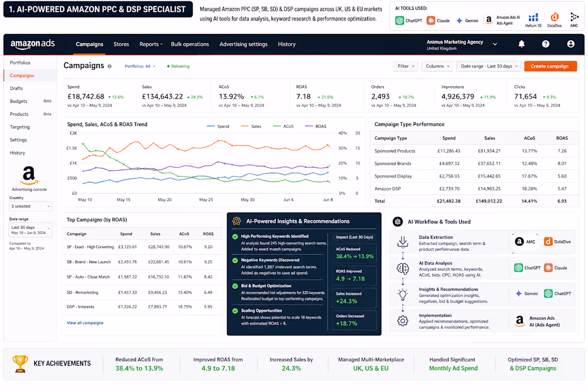
Task: Open the DSP - Interests campaign
Action: [80, 307]
